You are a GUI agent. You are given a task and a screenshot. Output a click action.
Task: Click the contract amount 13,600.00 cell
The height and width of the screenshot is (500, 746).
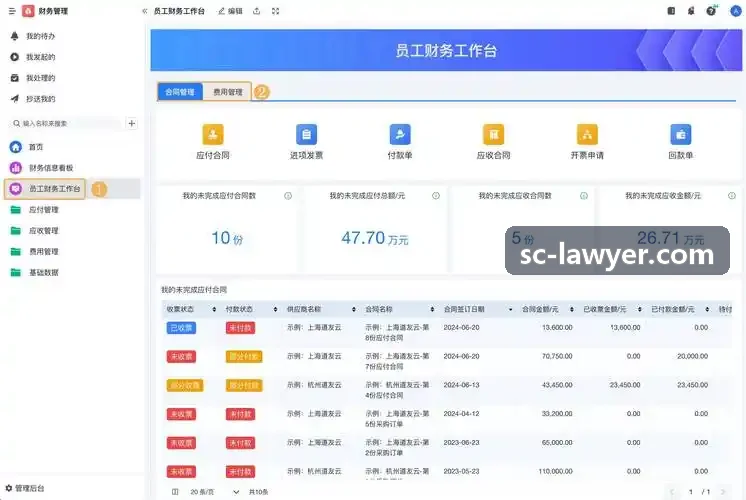pos(557,328)
